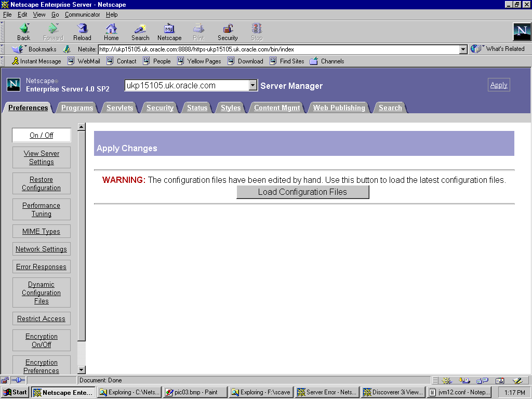This screenshot has height=399, width=532.
Task: Switch to Server Error Netscape taskbar window
Action: click(327, 392)
